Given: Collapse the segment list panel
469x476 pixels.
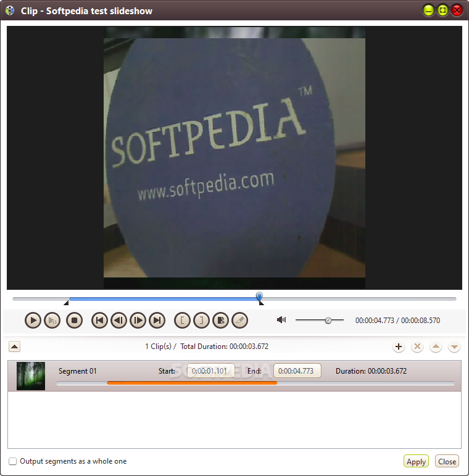Looking at the screenshot, I should click(x=14, y=347).
